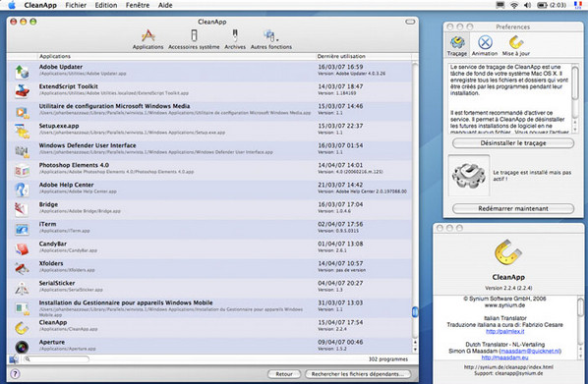Open the maasdam.eu link
588x384 pixels.
pyautogui.click(x=504, y=357)
